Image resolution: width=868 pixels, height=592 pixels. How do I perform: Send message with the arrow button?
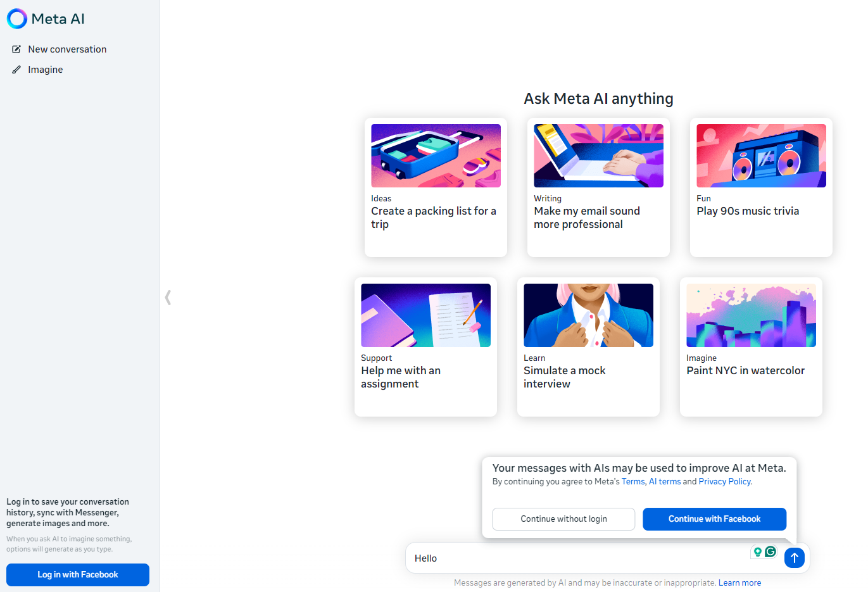coord(795,558)
